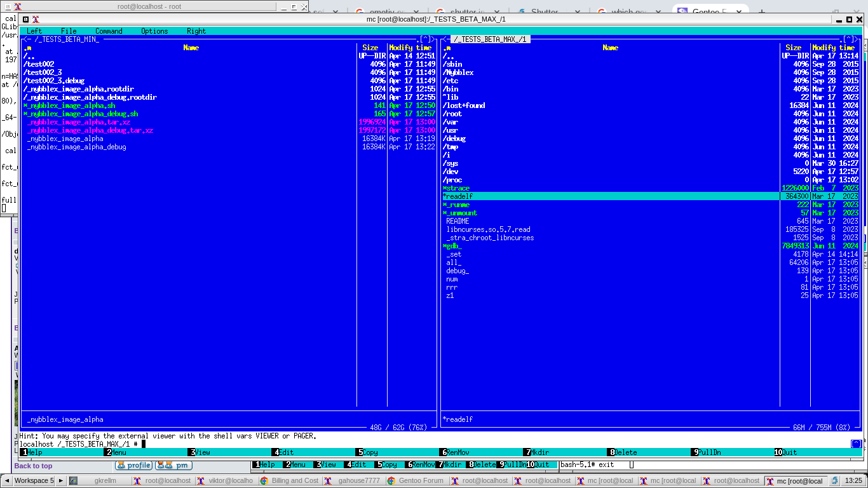
Task: Select /.. parent directory in right panel
Action: (x=651, y=56)
